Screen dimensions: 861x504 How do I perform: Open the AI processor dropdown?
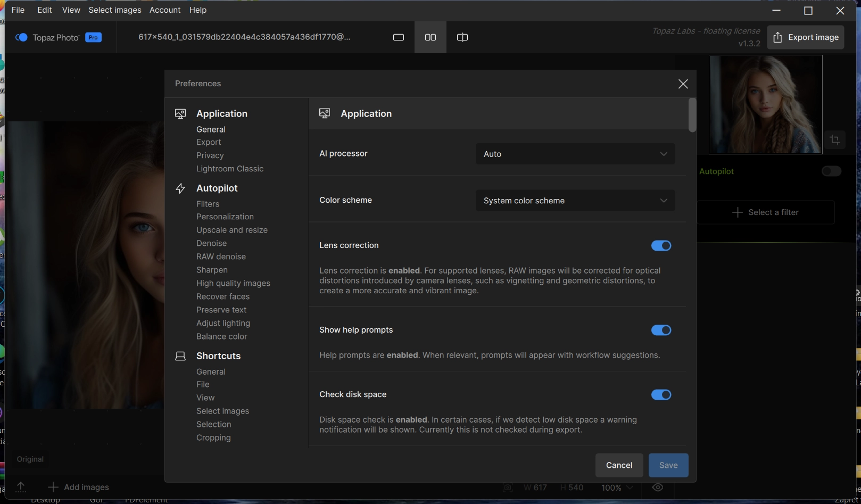pos(575,154)
